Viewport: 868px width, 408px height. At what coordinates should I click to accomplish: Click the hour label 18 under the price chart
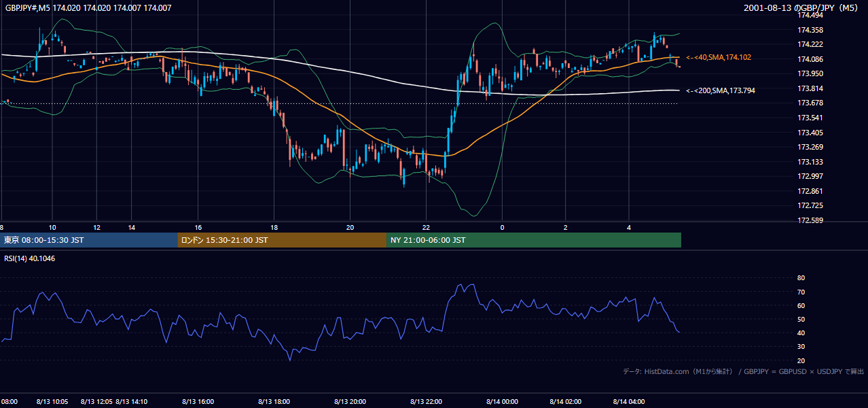point(274,227)
